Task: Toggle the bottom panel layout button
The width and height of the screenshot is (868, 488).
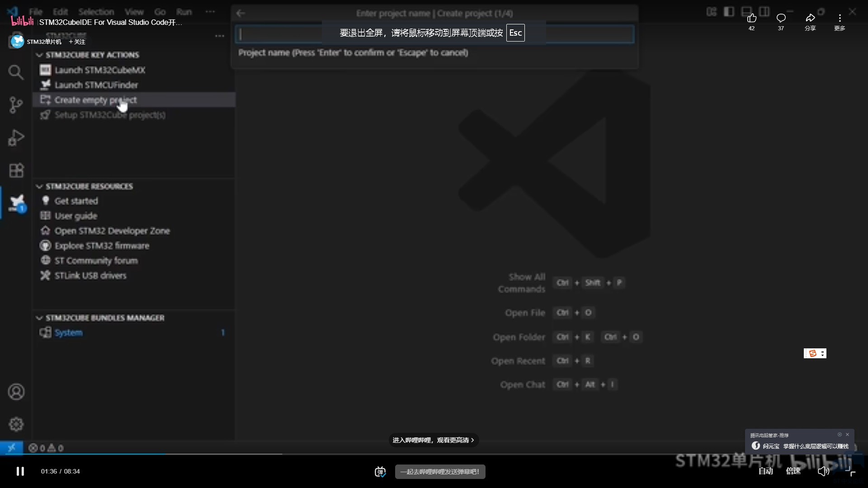Action: point(746,12)
